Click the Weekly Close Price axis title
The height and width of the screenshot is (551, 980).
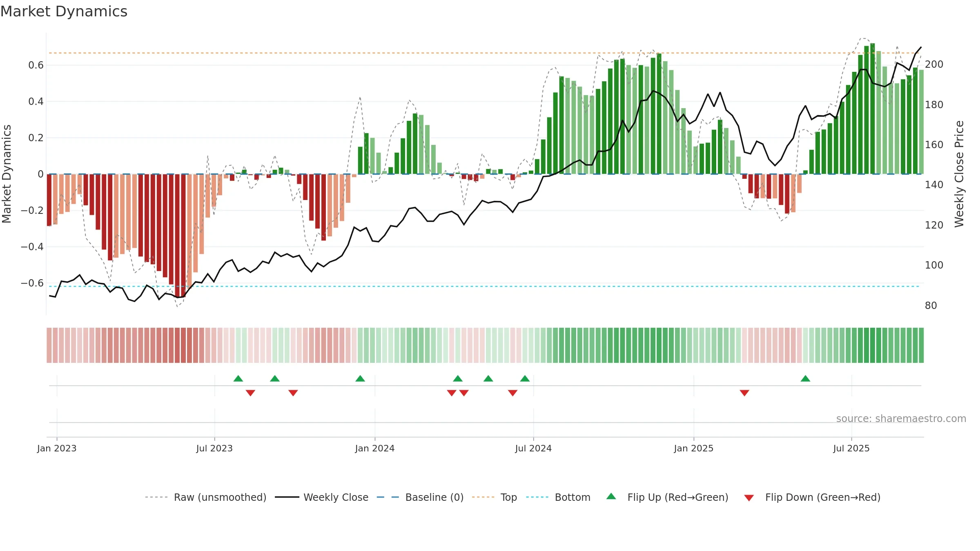click(959, 174)
